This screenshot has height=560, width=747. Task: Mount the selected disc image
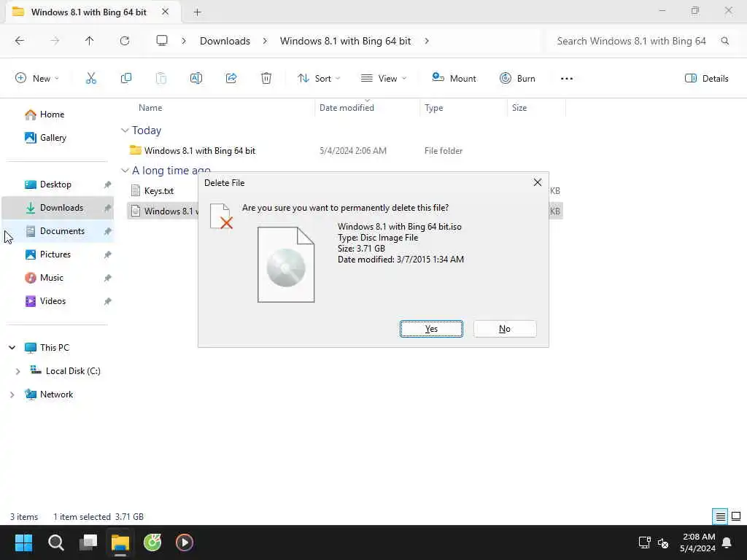click(x=454, y=78)
